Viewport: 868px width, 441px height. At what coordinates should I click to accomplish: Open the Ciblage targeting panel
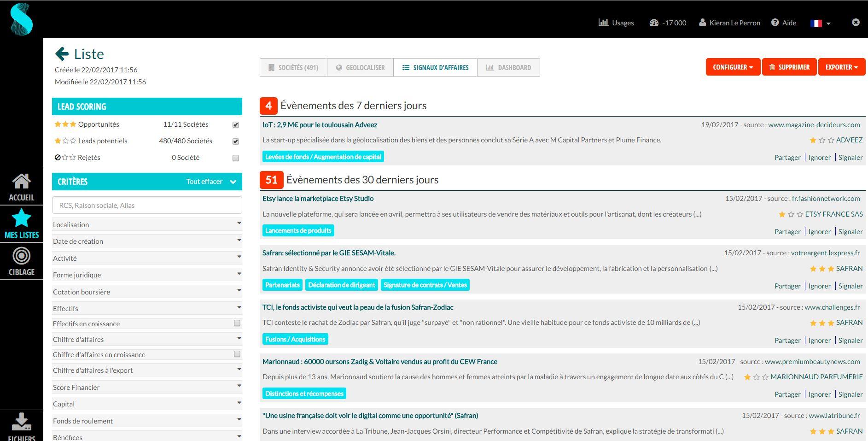21,261
